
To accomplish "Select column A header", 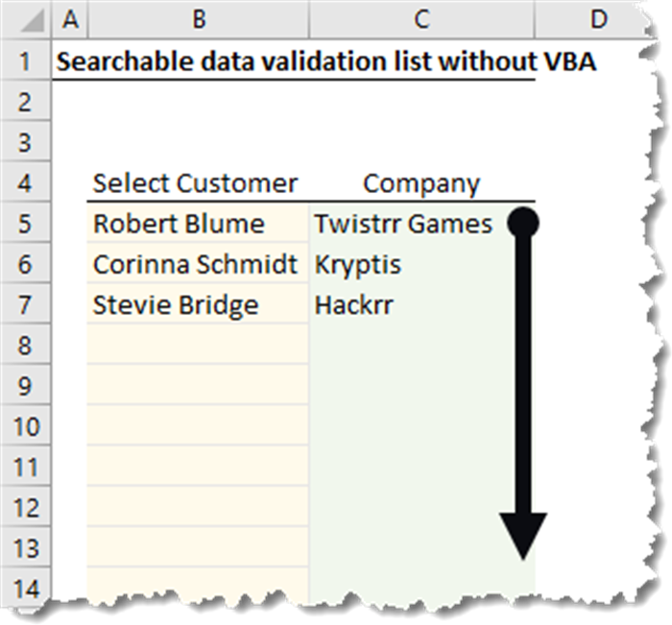I will [x=72, y=17].
